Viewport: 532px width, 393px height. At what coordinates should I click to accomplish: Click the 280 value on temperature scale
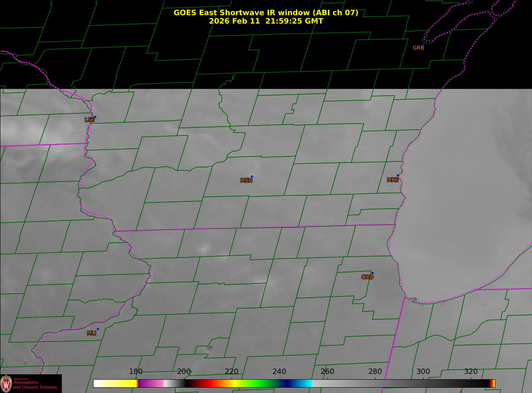click(x=375, y=372)
